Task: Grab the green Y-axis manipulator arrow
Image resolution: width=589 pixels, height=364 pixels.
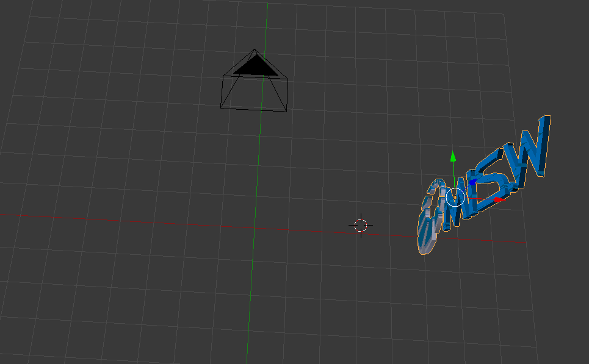Action: click(x=453, y=157)
